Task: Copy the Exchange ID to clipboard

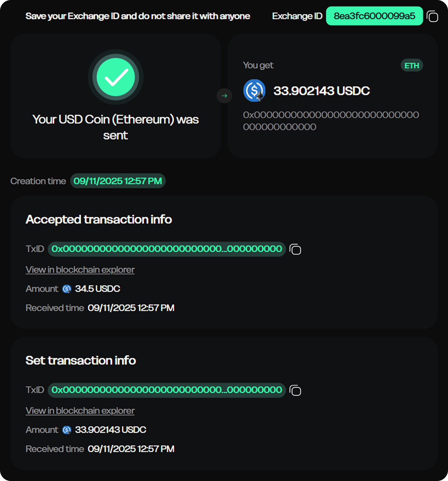Action: [432, 16]
